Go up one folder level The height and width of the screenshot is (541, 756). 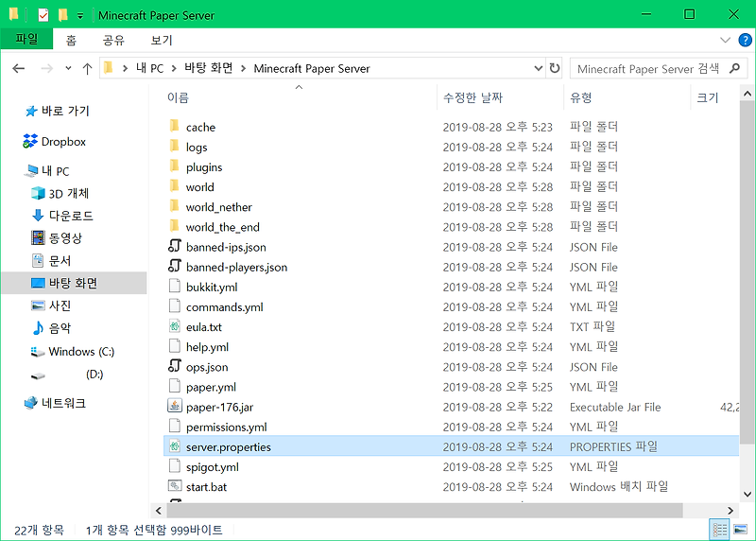pos(87,68)
